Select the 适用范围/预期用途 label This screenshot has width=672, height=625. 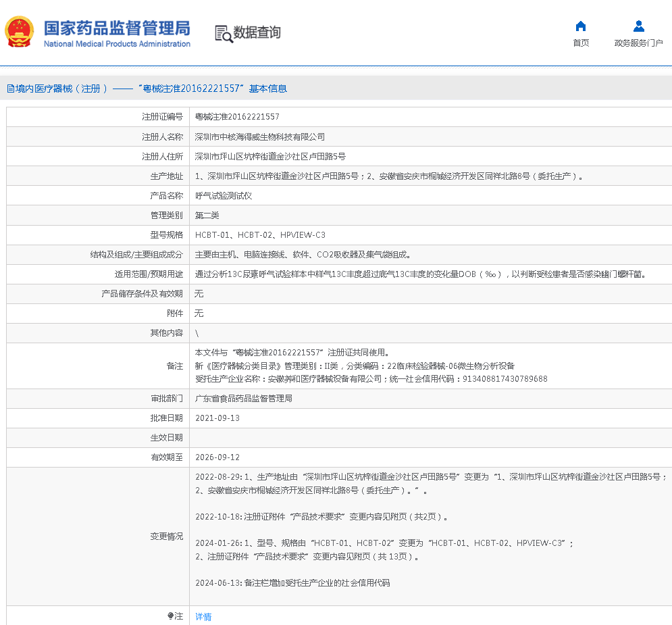[x=149, y=274]
